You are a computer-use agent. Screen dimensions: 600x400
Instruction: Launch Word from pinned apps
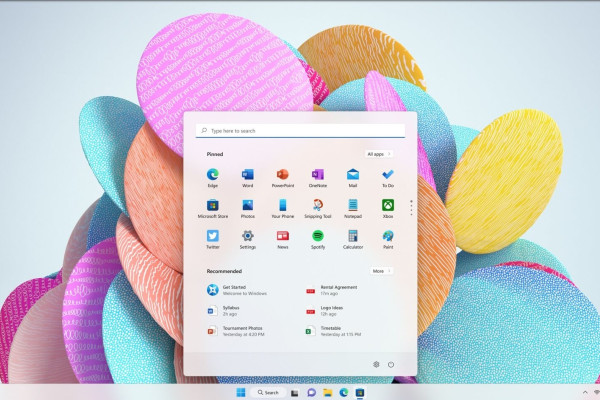(x=248, y=178)
